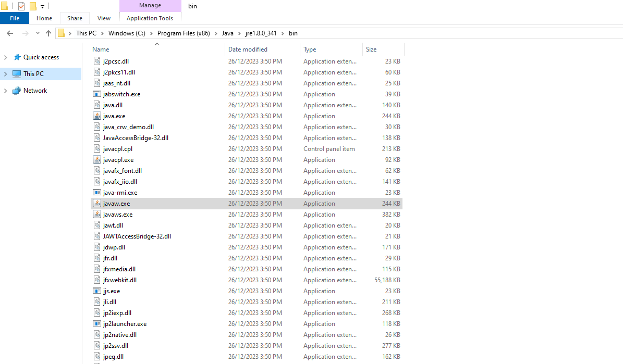
Task: Open chevron after Java in path
Action: tap(239, 33)
